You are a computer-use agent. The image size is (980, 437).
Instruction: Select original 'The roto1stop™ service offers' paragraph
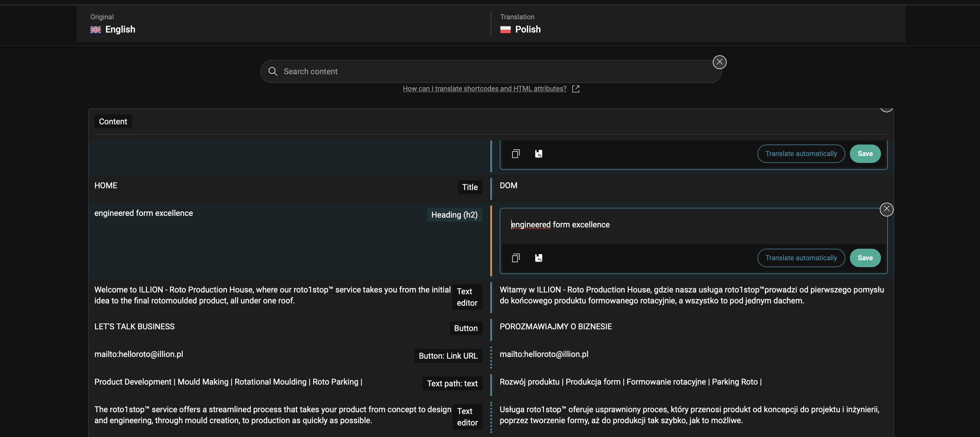pyautogui.click(x=273, y=415)
